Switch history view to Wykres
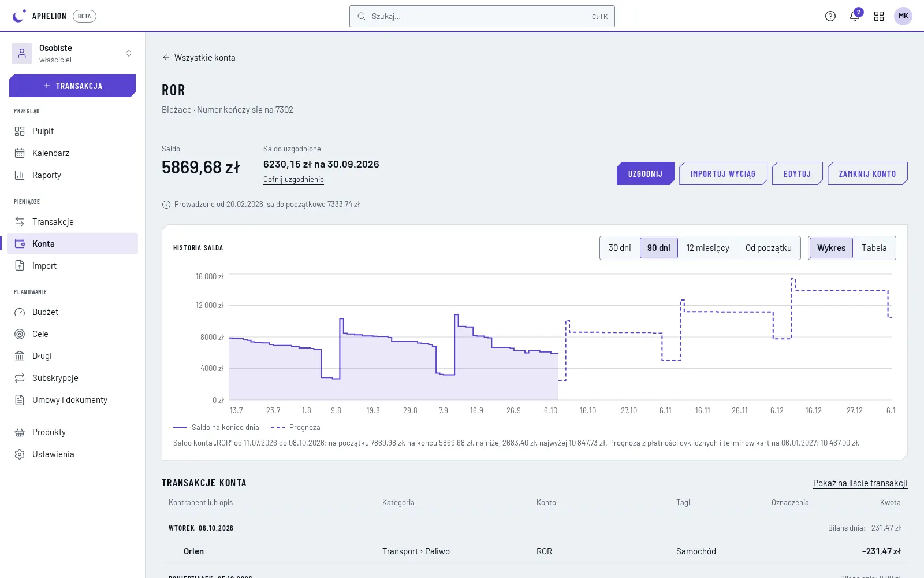Viewport: 924px width, 578px height. point(831,248)
